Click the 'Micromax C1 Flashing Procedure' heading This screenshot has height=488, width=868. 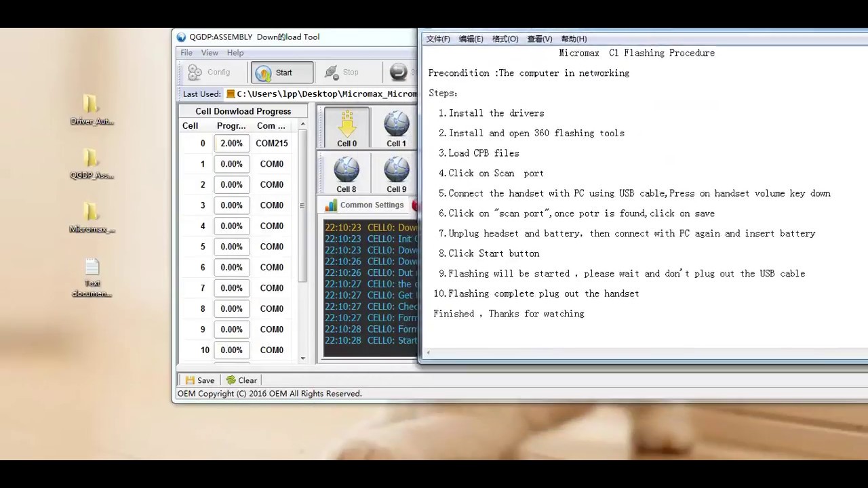(x=637, y=53)
